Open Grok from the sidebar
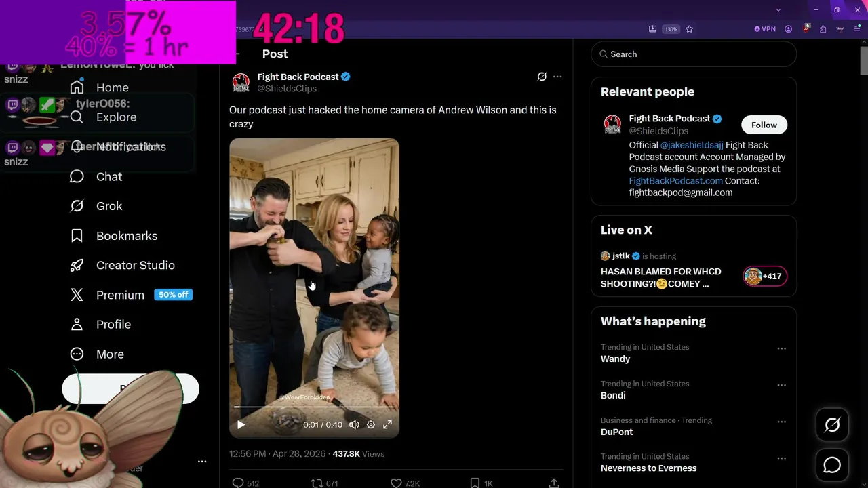The image size is (868, 488). click(x=96, y=206)
